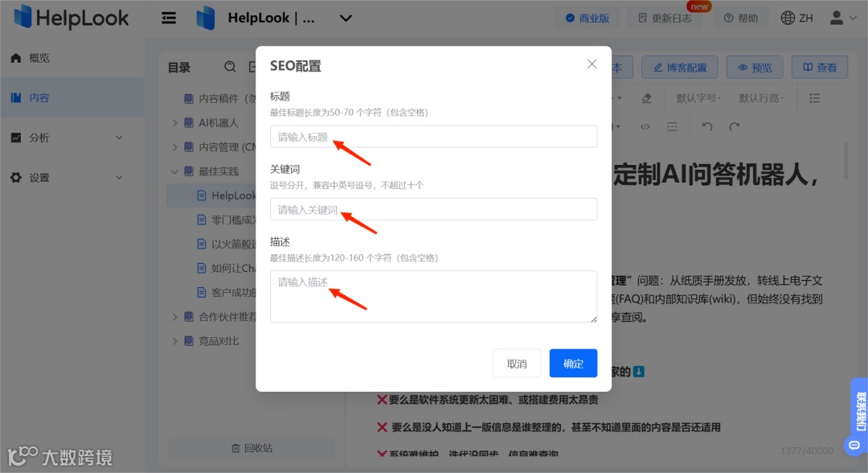Click the eraser (clear formatting) toolbar icon
The image size is (868, 473).
point(646,97)
